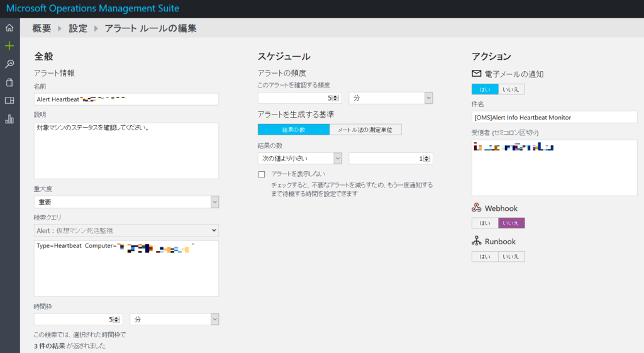Adjust the alert frequency value stepper
644x353 pixels.
(336, 98)
